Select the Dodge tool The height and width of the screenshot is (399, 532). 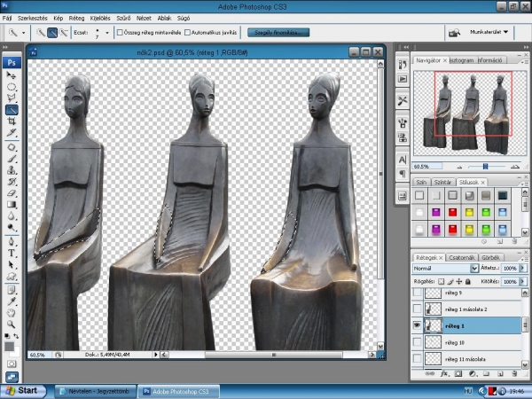[12, 227]
